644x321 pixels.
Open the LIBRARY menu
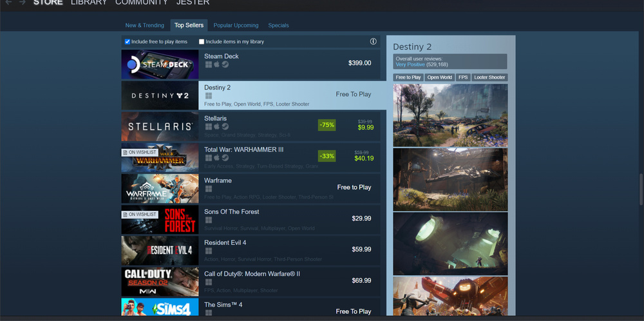click(x=89, y=3)
